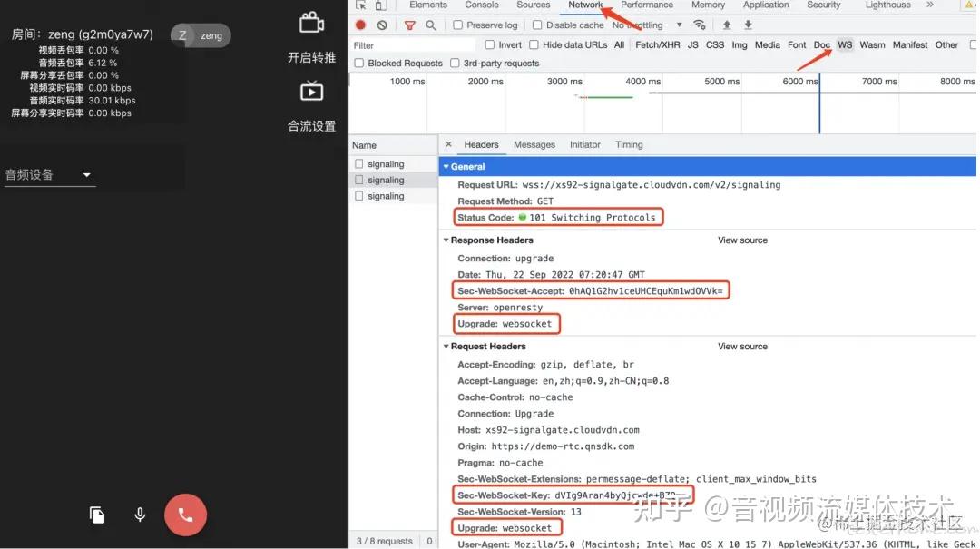Image resolution: width=980 pixels, height=549 pixels.
Task: Open the Console panel tab
Action: [482, 5]
